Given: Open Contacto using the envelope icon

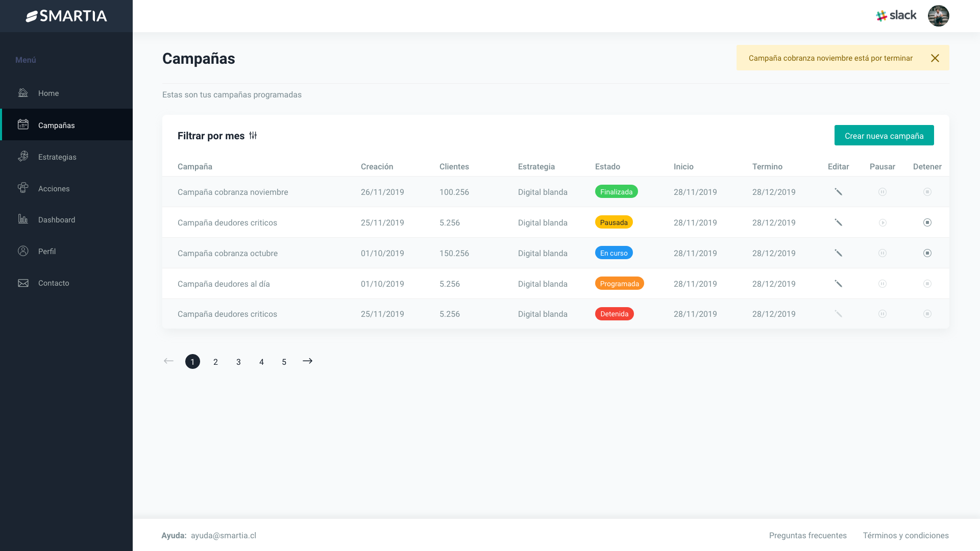Looking at the screenshot, I should coord(23,282).
